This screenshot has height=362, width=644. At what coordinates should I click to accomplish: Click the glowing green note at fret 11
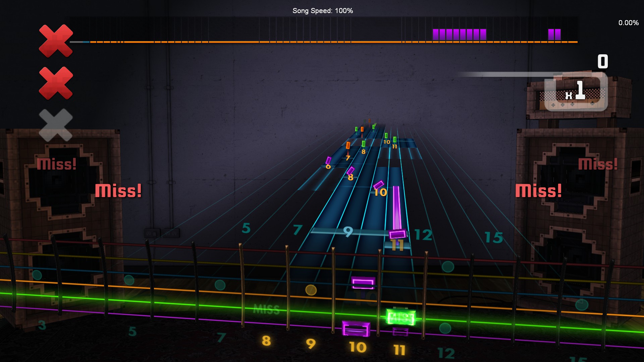(401, 317)
